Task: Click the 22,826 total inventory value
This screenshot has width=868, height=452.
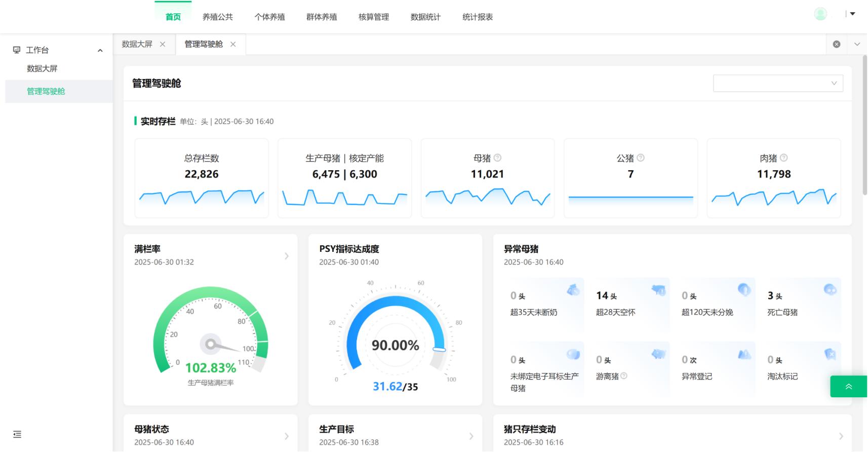Action: tap(202, 174)
